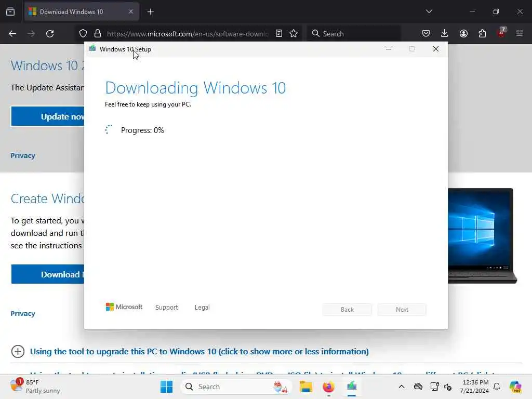Click the Downloading Windows 10 heading
This screenshot has height=399, width=532.
195,88
